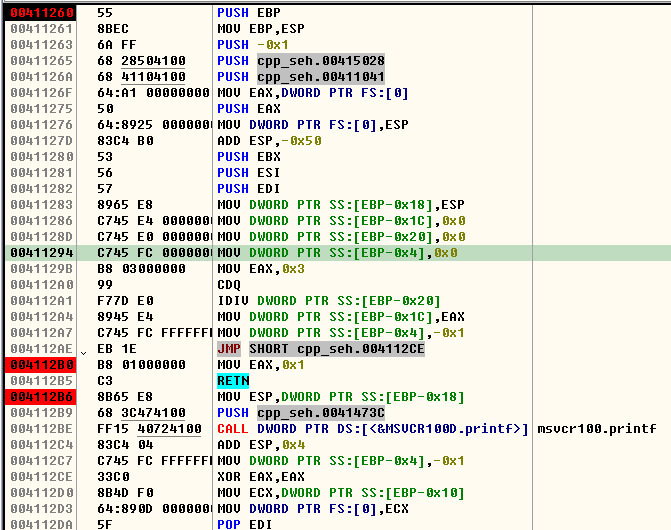
Task: Select breakpoint address 004112B0
Action: tap(42, 365)
